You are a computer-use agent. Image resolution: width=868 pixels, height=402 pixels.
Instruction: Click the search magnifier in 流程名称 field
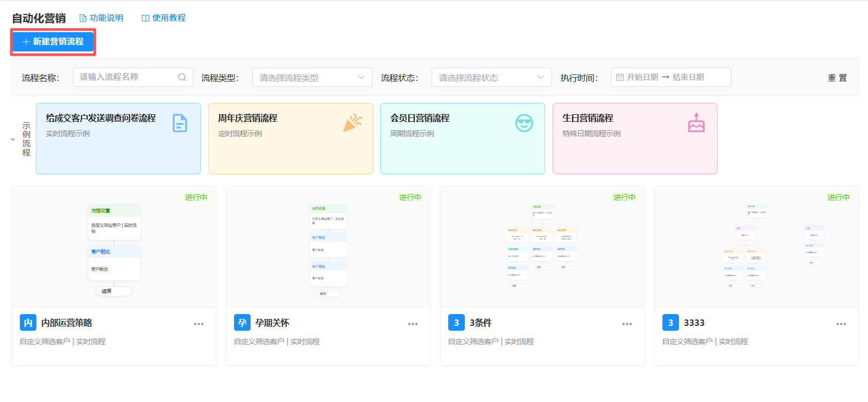[182, 77]
